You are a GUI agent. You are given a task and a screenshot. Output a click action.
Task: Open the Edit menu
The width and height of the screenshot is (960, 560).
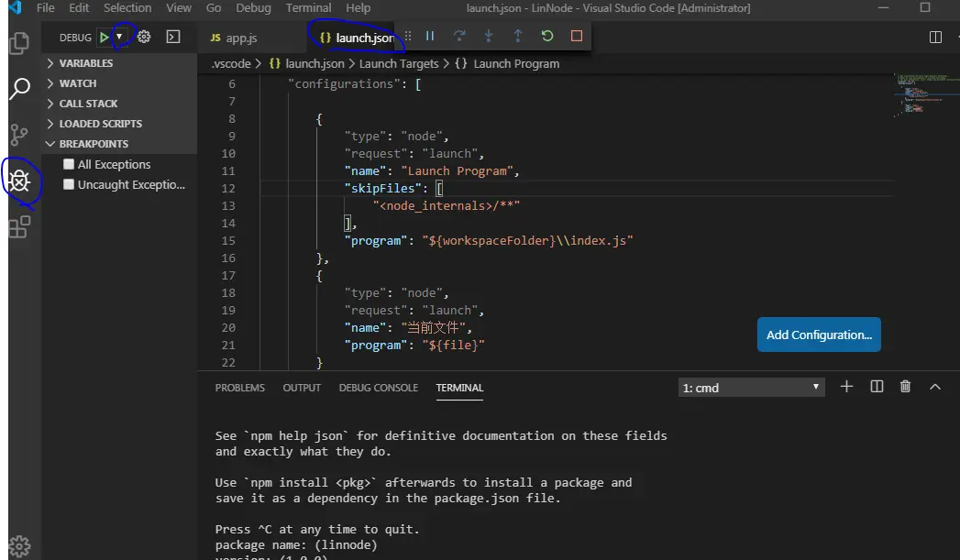(x=79, y=8)
